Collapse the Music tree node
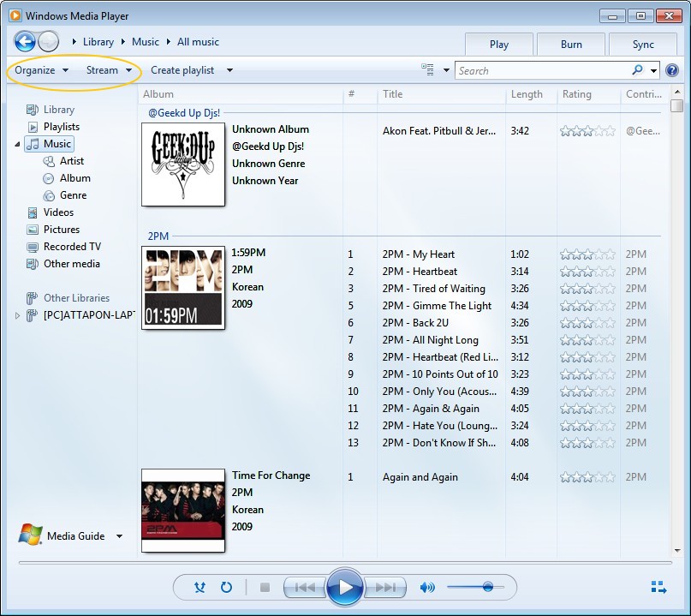The image size is (691, 616). (x=17, y=144)
